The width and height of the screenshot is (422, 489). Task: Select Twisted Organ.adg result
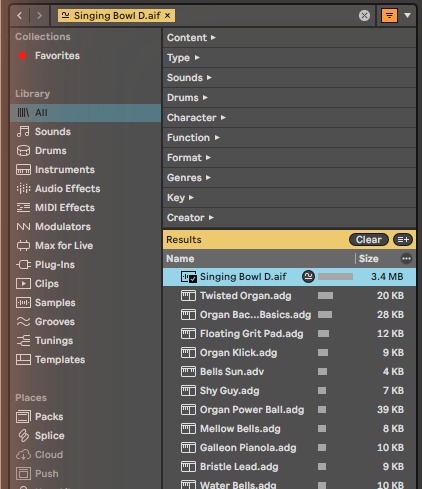[x=289, y=296]
